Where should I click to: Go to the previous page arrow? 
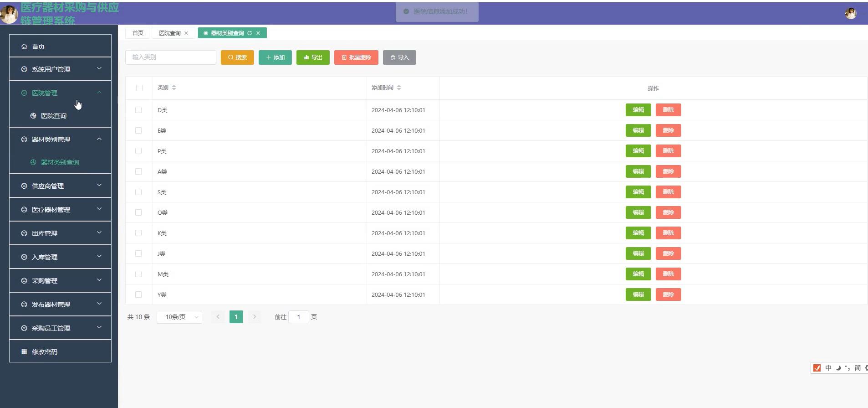tap(218, 317)
